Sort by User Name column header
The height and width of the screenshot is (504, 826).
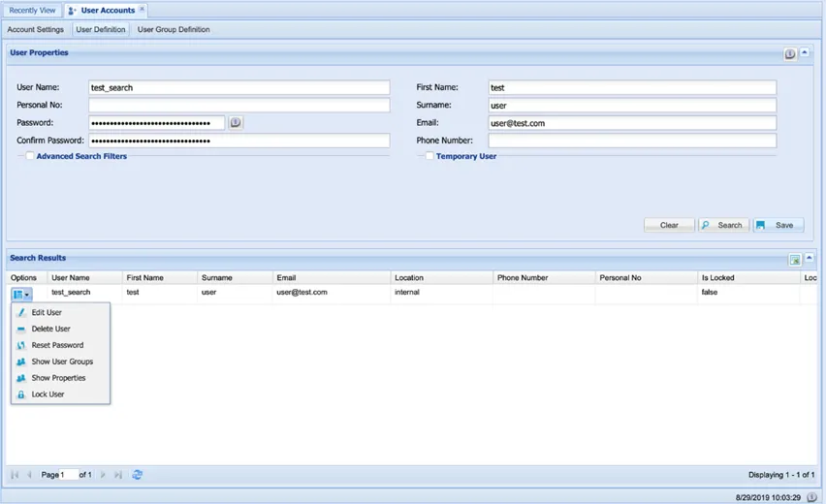(83, 277)
